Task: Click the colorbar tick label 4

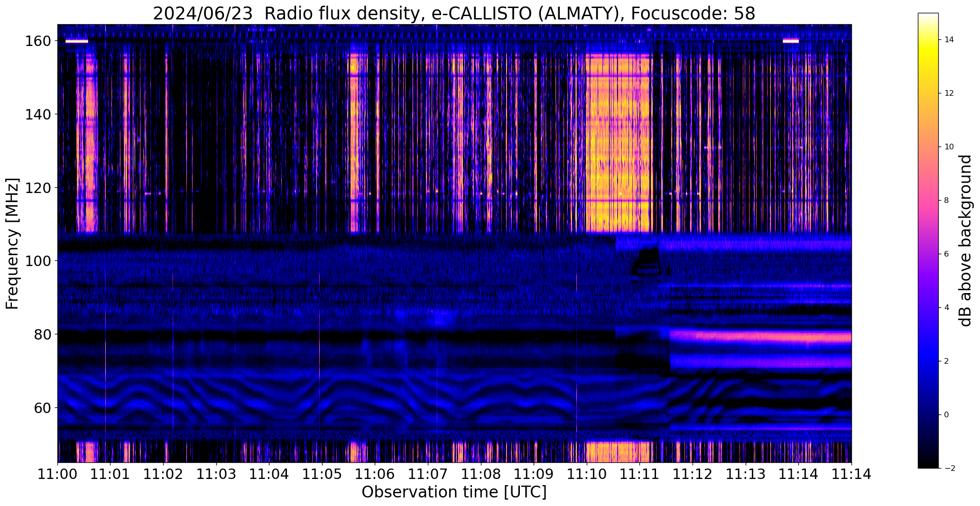Action: coord(946,308)
